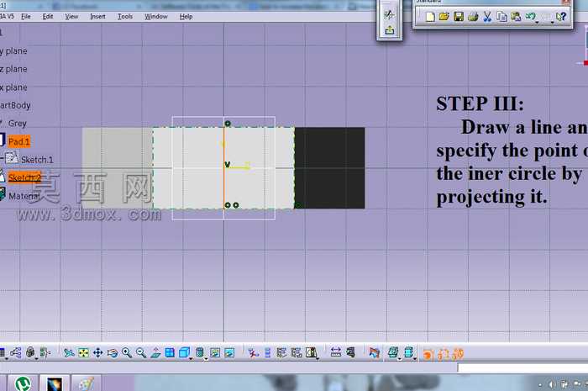Click the Isometric View cube icon
Image resolution: width=588 pixels, height=391 pixels.
[184, 352]
